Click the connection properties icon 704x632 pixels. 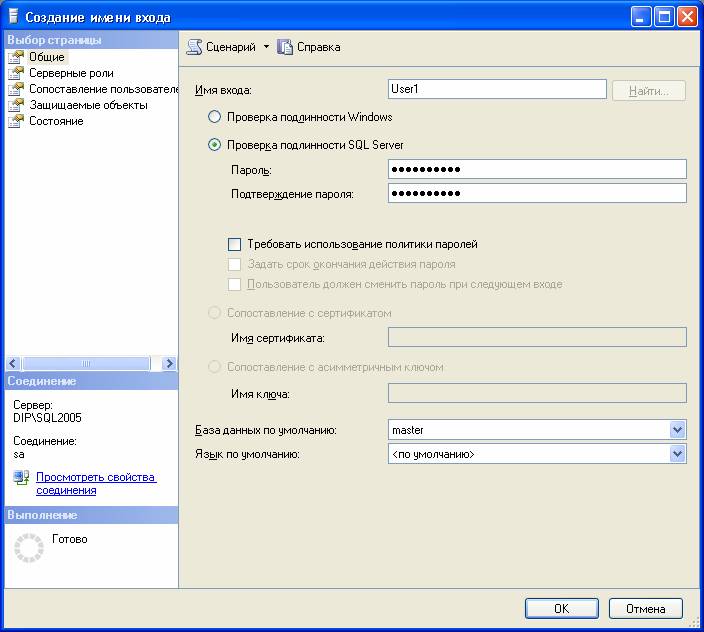point(21,479)
